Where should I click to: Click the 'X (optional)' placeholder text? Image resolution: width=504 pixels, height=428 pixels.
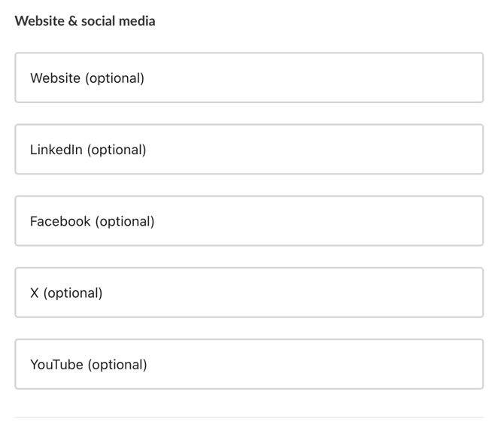tap(66, 293)
